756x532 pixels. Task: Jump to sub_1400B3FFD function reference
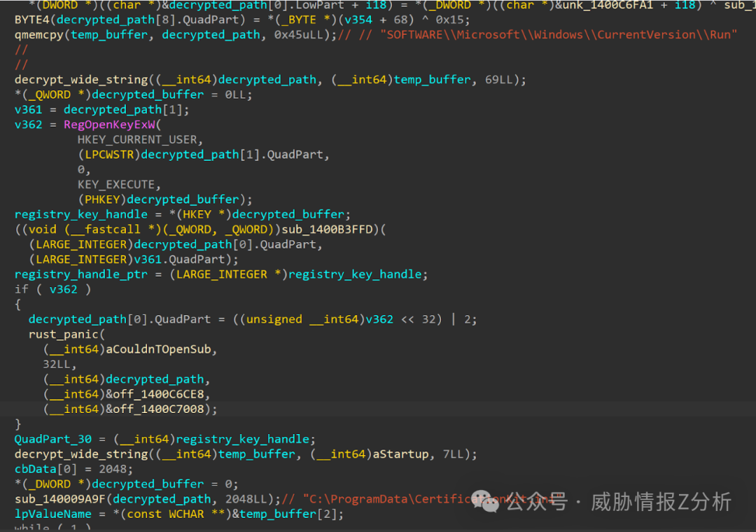click(x=328, y=229)
